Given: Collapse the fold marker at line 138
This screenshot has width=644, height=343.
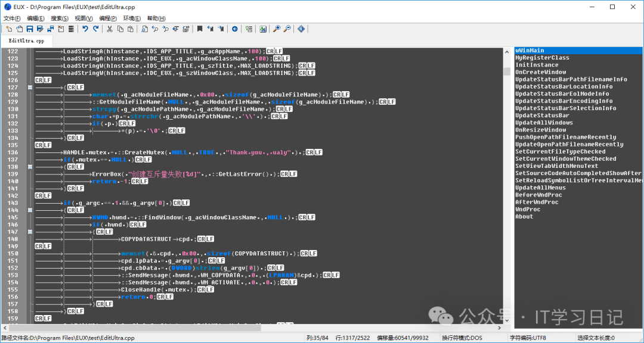Looking at the screenshot, I should 30,167.
